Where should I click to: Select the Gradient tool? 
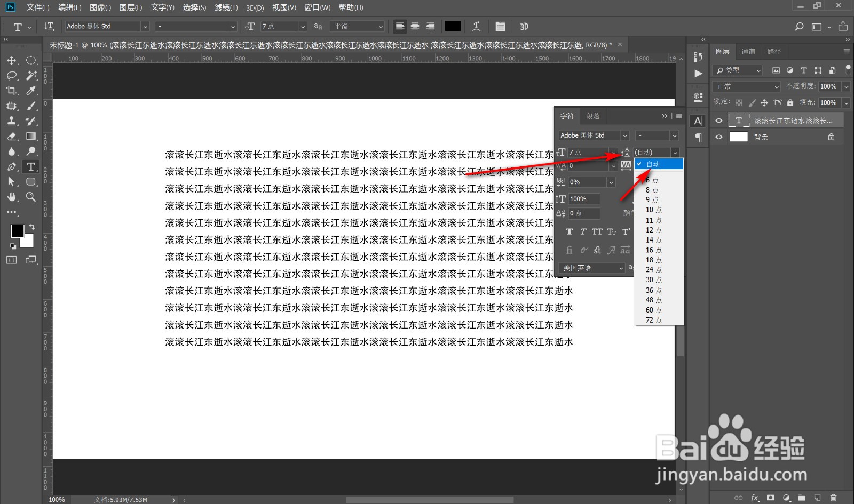(x=31, y=137)
